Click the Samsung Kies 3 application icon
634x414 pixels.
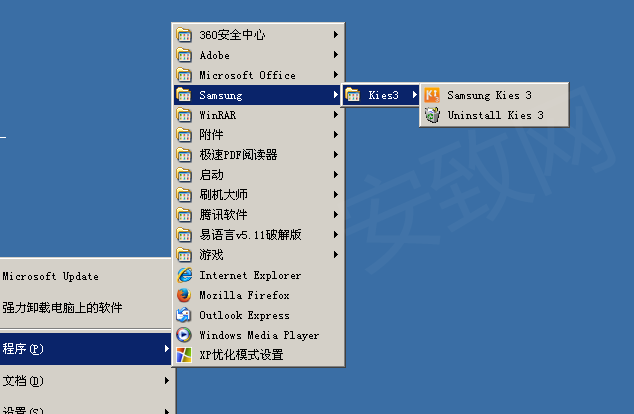click(x=432, y=95)
